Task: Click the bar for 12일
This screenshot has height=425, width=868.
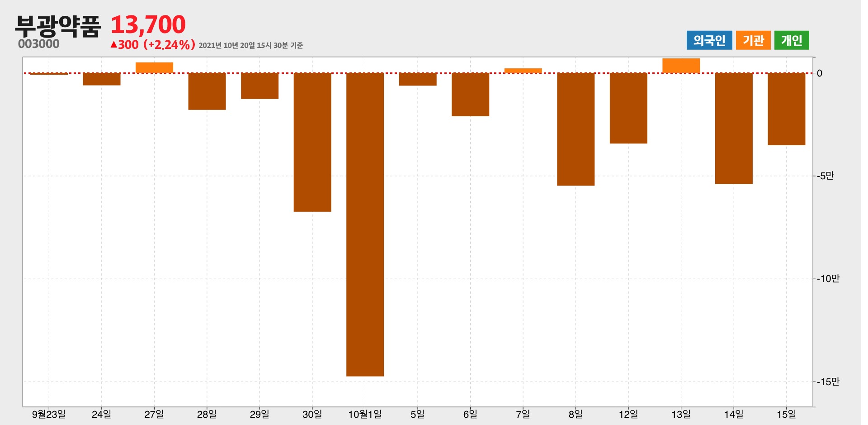Action: click(x=628, y=108)
